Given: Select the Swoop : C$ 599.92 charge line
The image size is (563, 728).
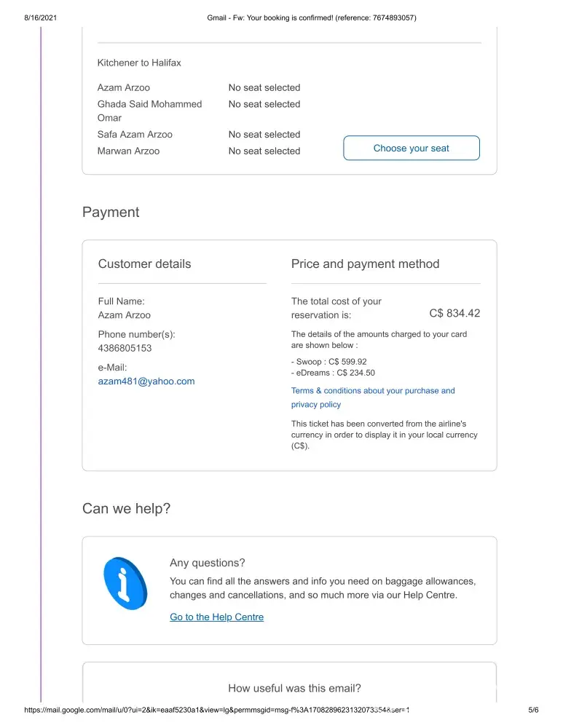Looking at the screenshot, I should click(x=329, y=362).
